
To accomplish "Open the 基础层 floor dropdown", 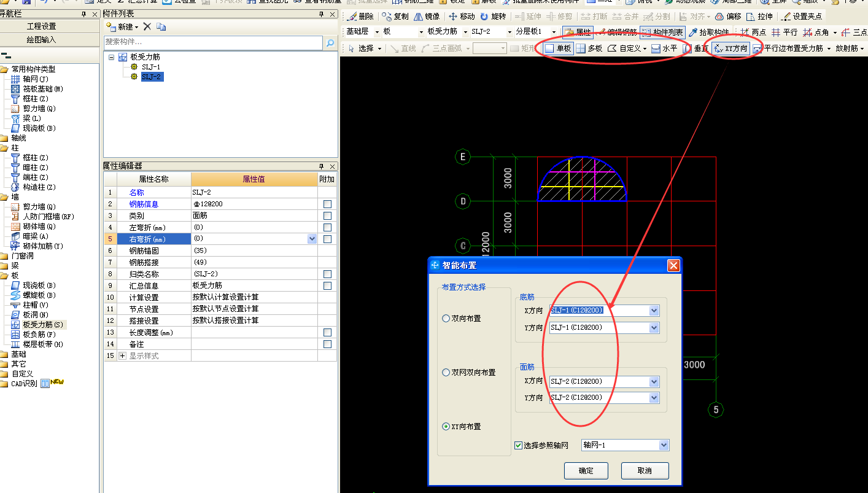I will [377, 32].
